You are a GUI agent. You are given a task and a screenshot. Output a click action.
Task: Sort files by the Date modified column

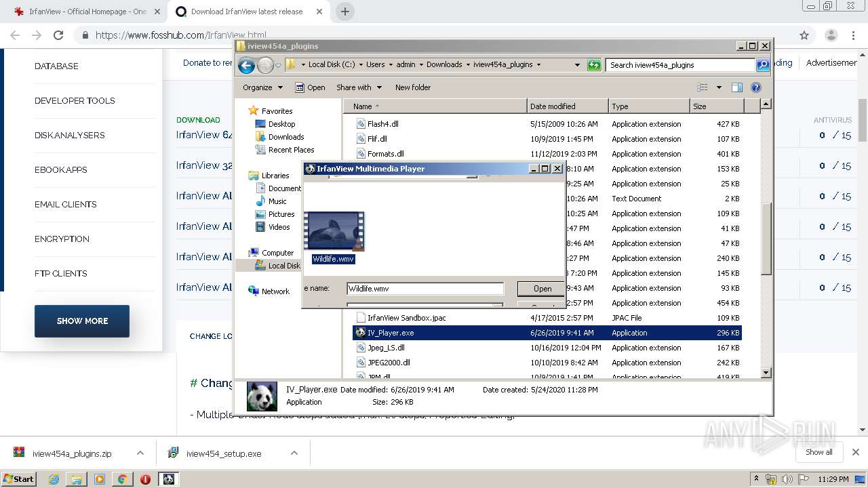click(568, 106)
